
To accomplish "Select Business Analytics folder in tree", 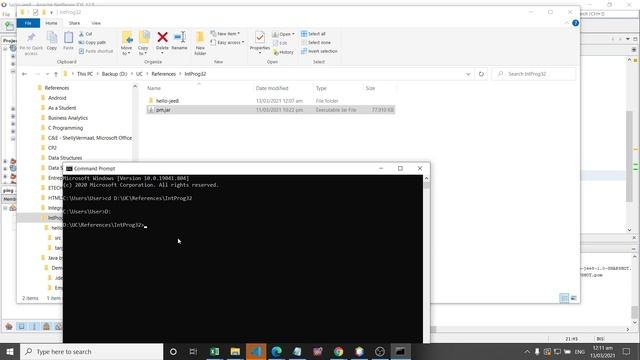I will [68, 118].
